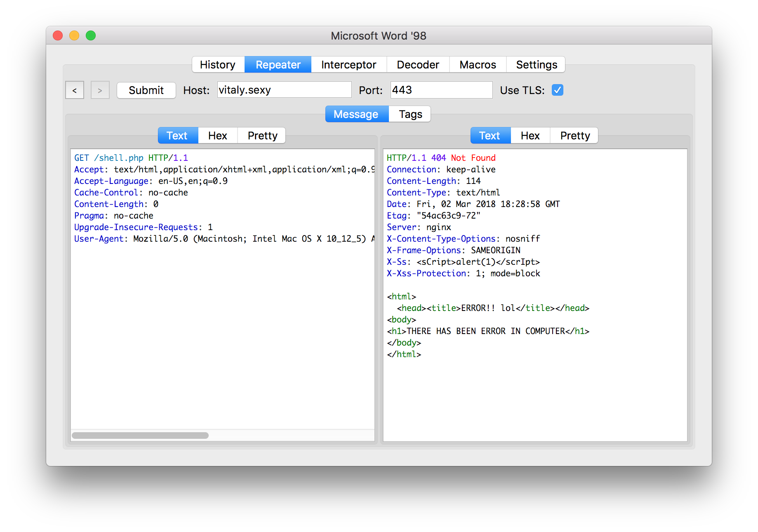The height and width of the screenshot is (532, 758).
Task: Switch to the Tags tab
Action: click(x=410, y=114)
